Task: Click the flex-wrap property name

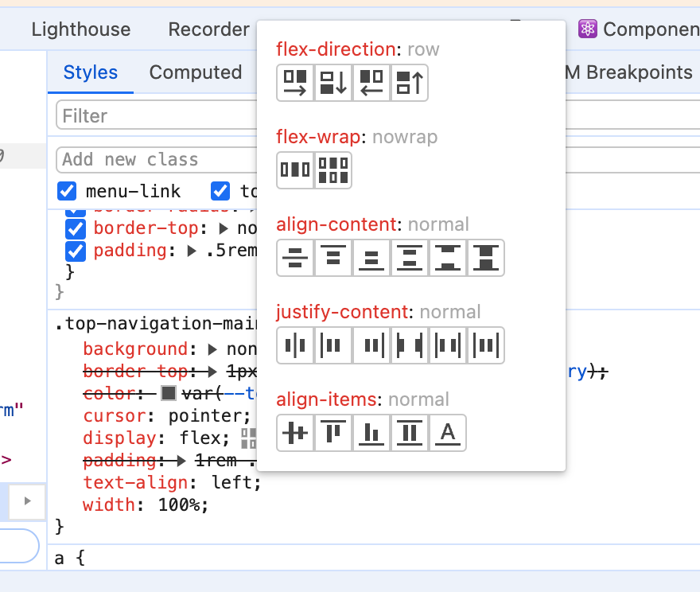Action: tap(318, 137)
